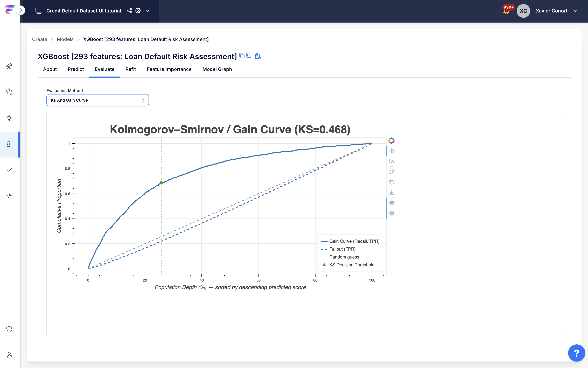Open the blue help button
This screenshot has height=368, width=588.
(576, 353)
